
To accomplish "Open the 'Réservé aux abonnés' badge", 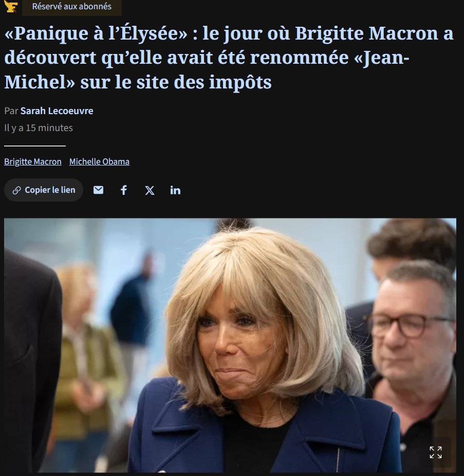I will click(72, 7).
